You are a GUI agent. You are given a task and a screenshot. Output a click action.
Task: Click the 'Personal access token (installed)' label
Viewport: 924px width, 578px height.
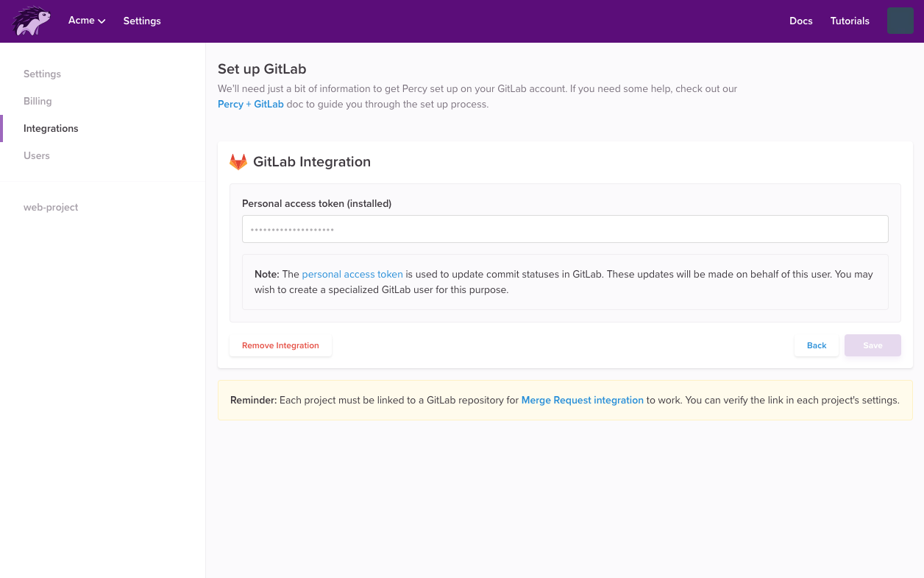pos(316,203)
